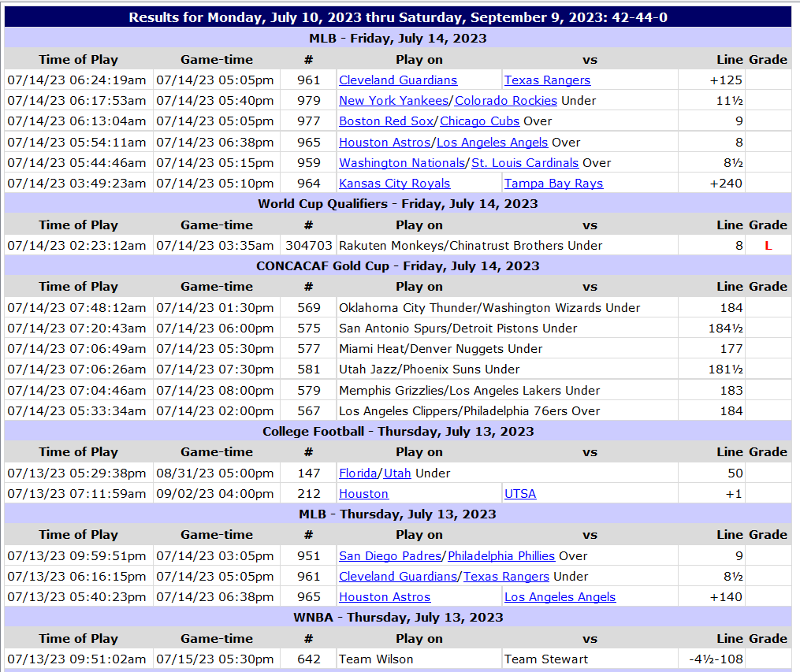Open the Utah college football link

click(x=397, y=473)
